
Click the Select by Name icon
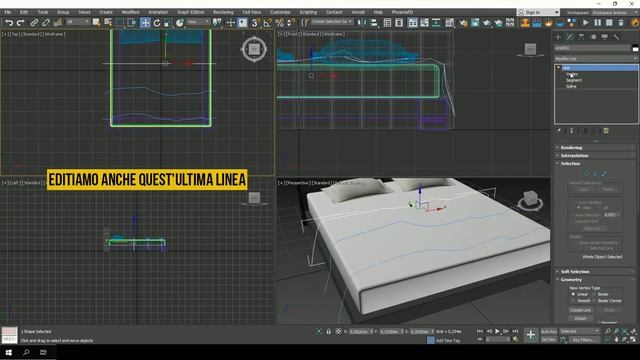pyautogui.click(x=108, y=23)
